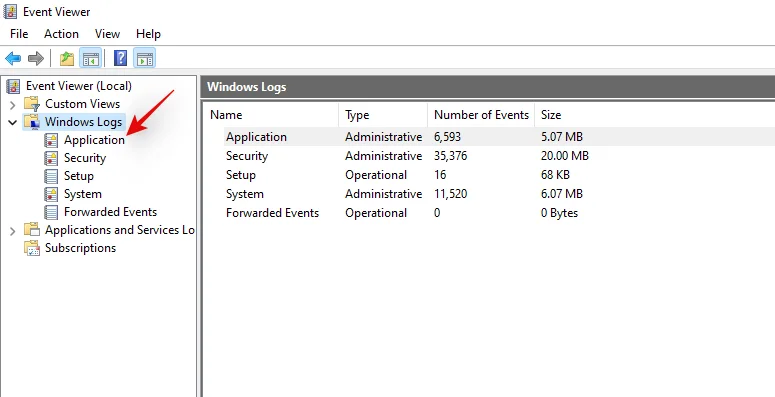Click the System log icon in tree
Screen dimensions: 775x397
click(51, 194)
